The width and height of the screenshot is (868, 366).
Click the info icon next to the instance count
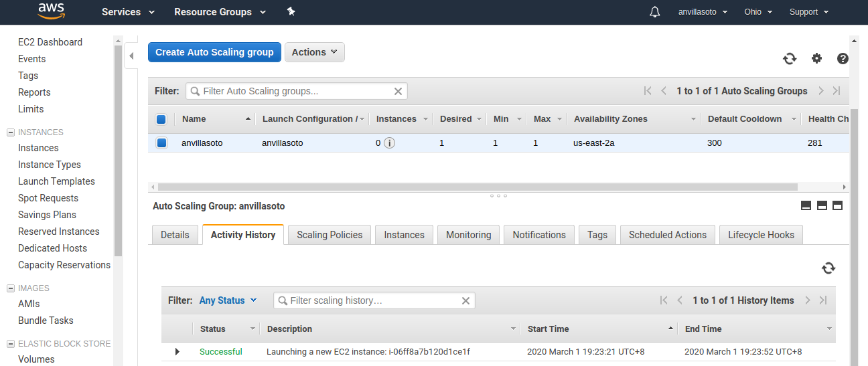click(x=389, y=143)
